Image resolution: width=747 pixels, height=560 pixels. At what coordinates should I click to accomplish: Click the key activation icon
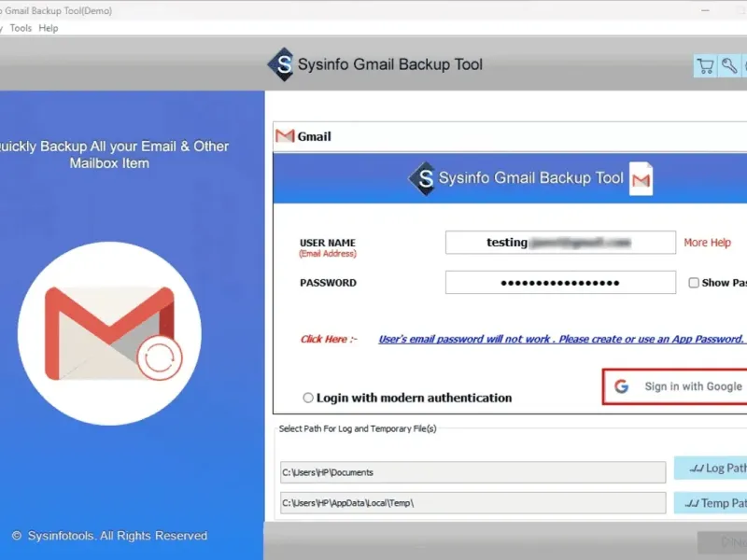(729, 65)
